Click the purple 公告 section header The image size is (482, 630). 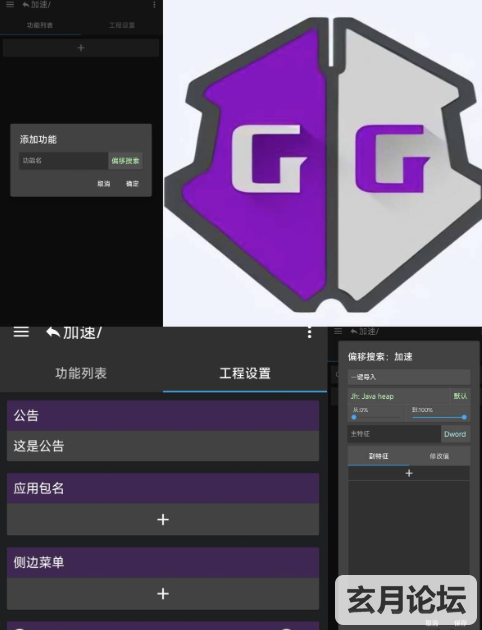(163, 415)
